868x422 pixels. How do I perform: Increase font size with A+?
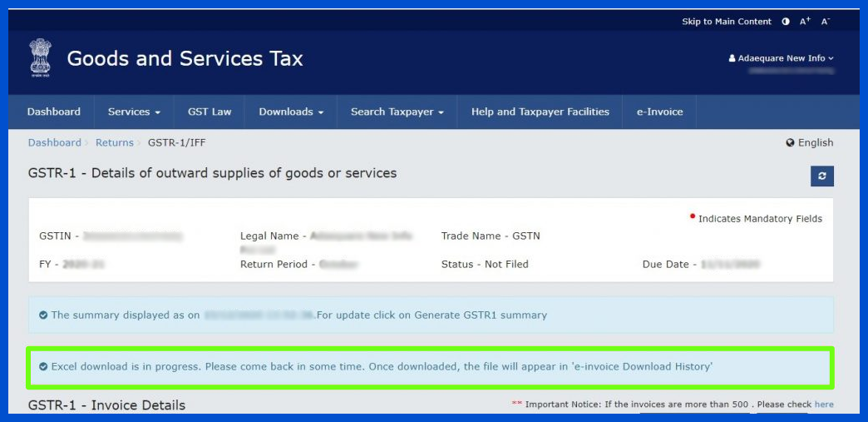coord(805,21)
